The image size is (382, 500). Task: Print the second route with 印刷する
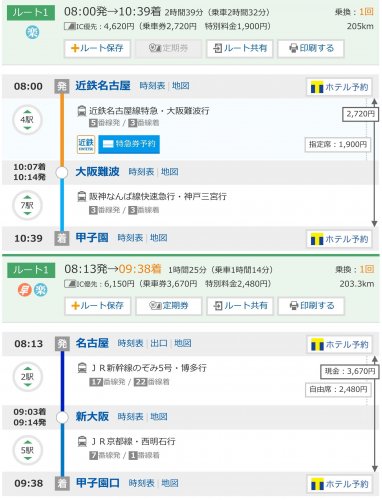311,306
